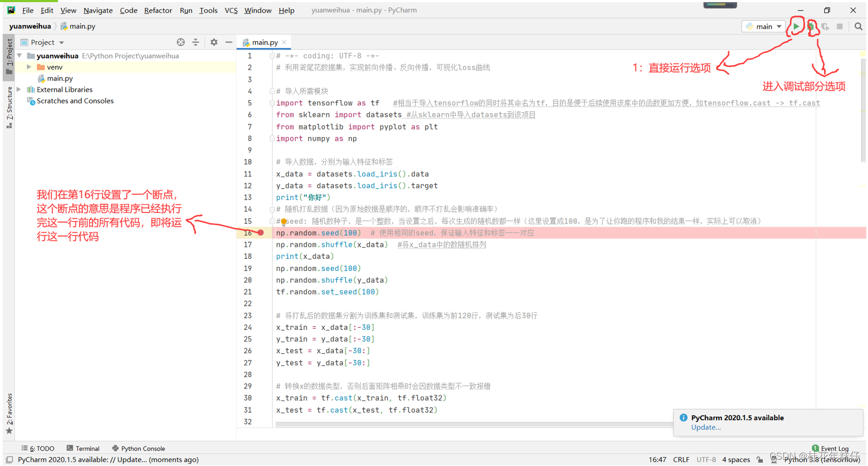Open the Project view selector dropdown
The width and height of the screenshot is (868, 466).
[42, 42]
